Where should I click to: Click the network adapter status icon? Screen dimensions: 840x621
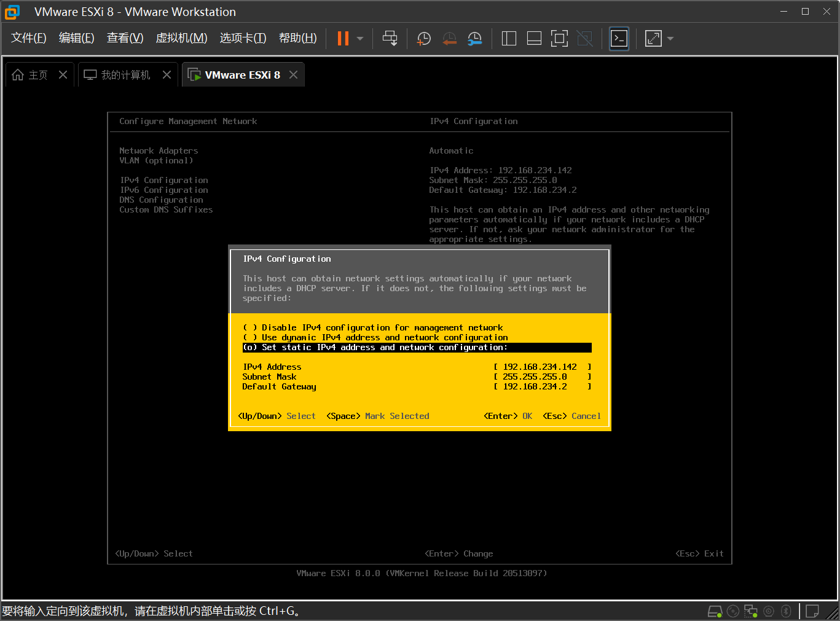[751, 611]
